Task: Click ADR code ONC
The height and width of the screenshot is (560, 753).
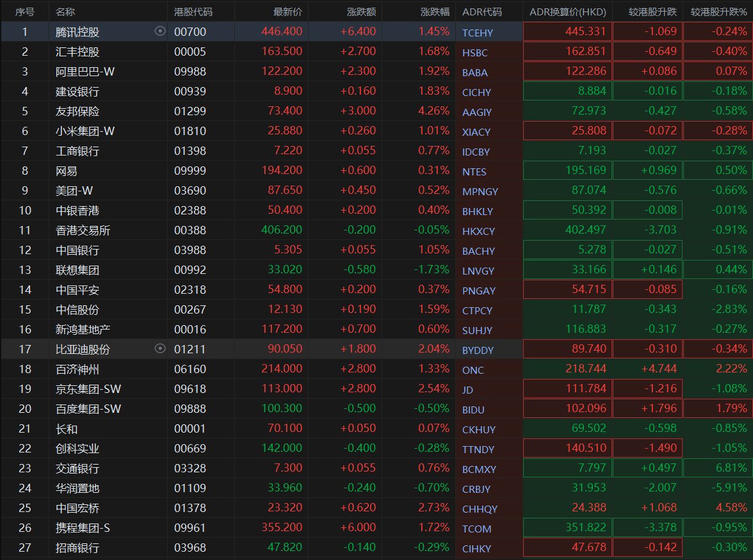Action: [473, 371]
